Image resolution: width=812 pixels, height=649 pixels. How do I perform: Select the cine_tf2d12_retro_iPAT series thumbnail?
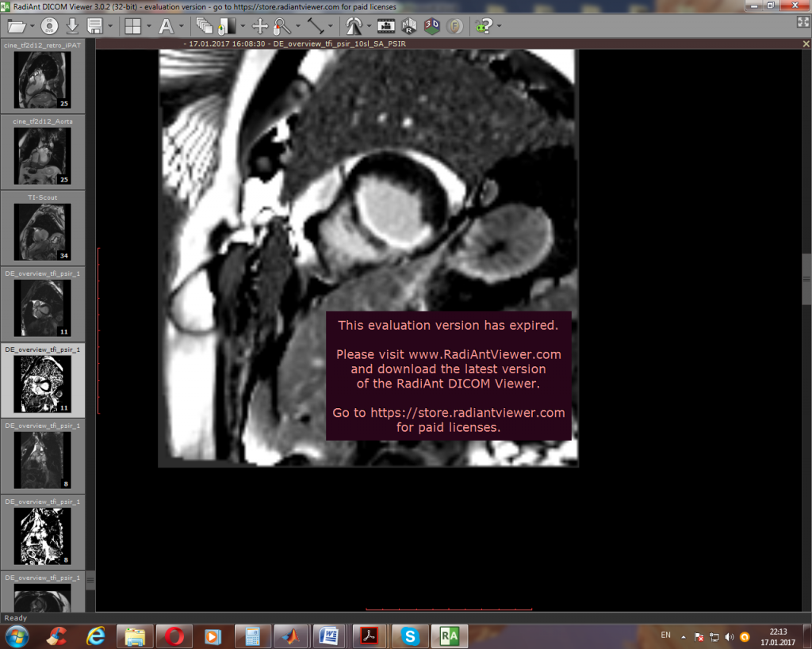click(x=43, y=75)
